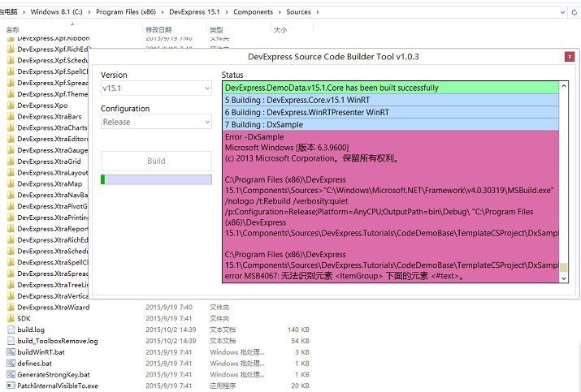Select the DevExpress.Xpf.RichEdit folder icon
This screenshot has height=392, width=581.
[11, 49]
